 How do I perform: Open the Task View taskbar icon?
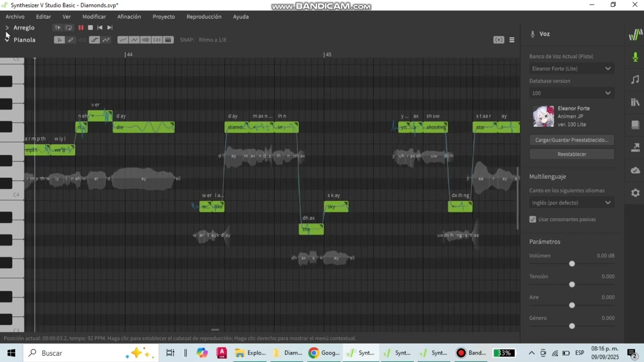click(170, 353)
